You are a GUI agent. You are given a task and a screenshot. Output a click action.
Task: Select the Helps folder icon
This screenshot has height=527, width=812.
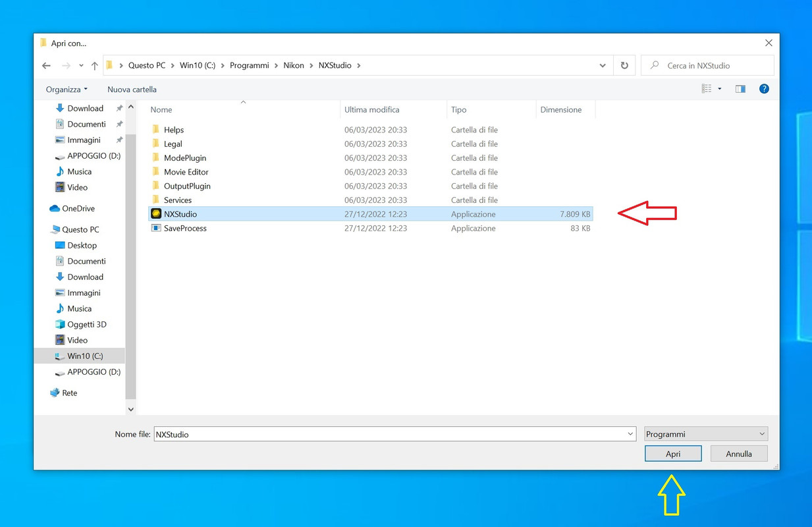(155, 130)
